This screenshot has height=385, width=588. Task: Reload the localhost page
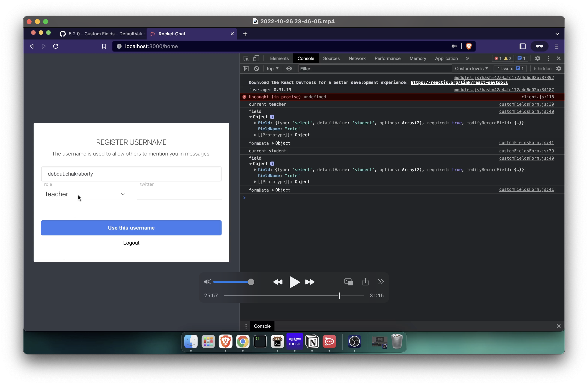tap(56, 46)
